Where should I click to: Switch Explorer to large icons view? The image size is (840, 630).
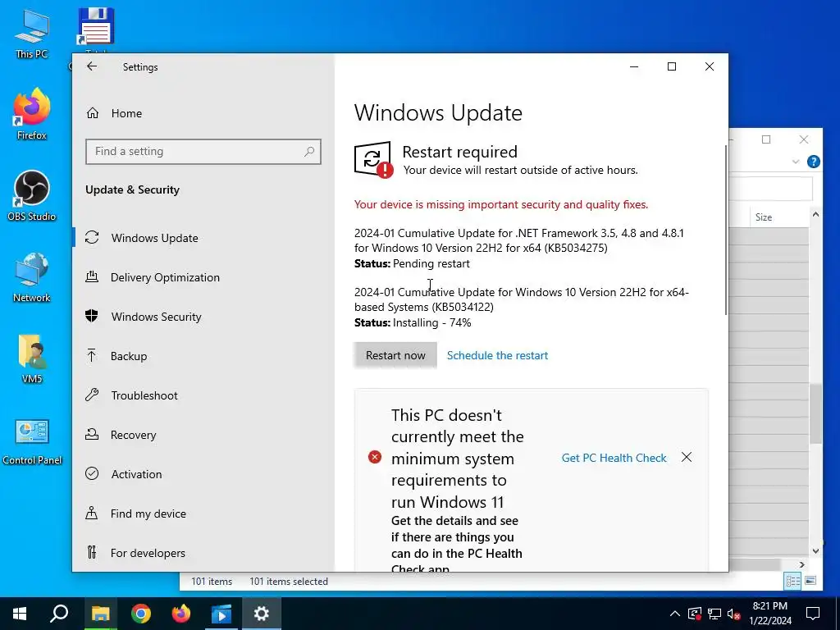pos(810,581)
